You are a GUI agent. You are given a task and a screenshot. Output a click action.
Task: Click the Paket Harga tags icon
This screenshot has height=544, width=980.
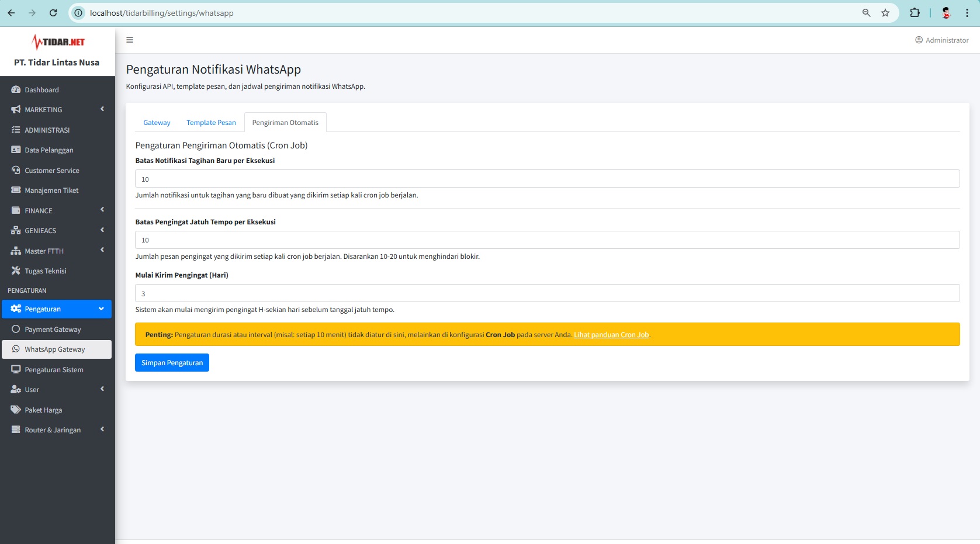pos(16,410)
